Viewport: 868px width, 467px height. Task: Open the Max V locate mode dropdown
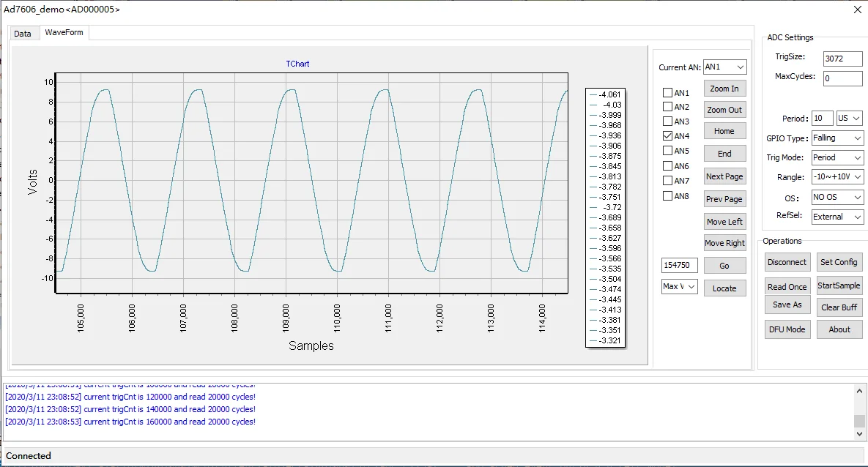pyautogui.click(x=679, y=287)
